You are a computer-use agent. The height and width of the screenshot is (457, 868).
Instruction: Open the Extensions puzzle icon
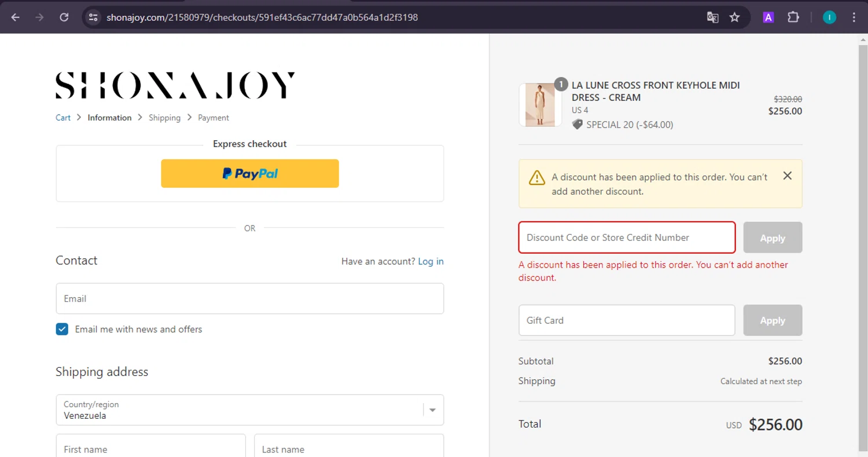[x=793, y=17]
